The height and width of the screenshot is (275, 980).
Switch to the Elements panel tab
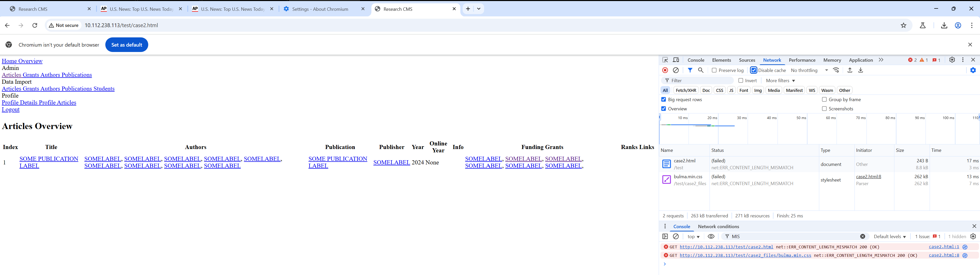(x=721, y=60)
